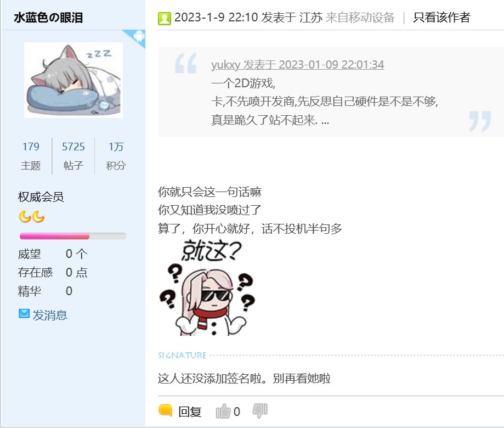Click the green user status icon beside post date
Viewport: 504px width, 428px height.
164,18
